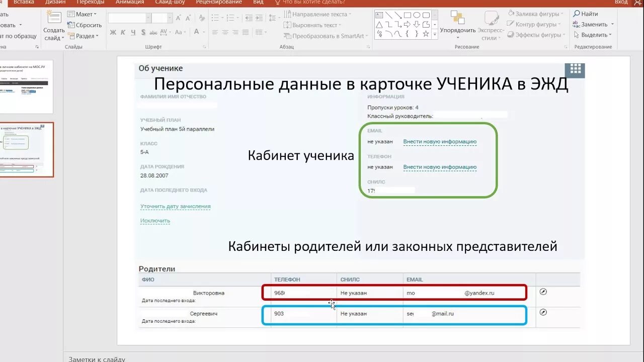Viewport: 644px width, 362px height.
Task: Open the Вид ribbon tab
Action: tap(258, 2)
